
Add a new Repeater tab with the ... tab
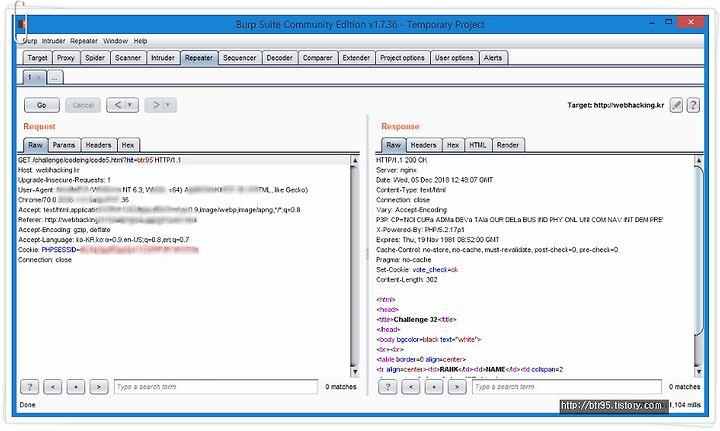click(55, 78)
